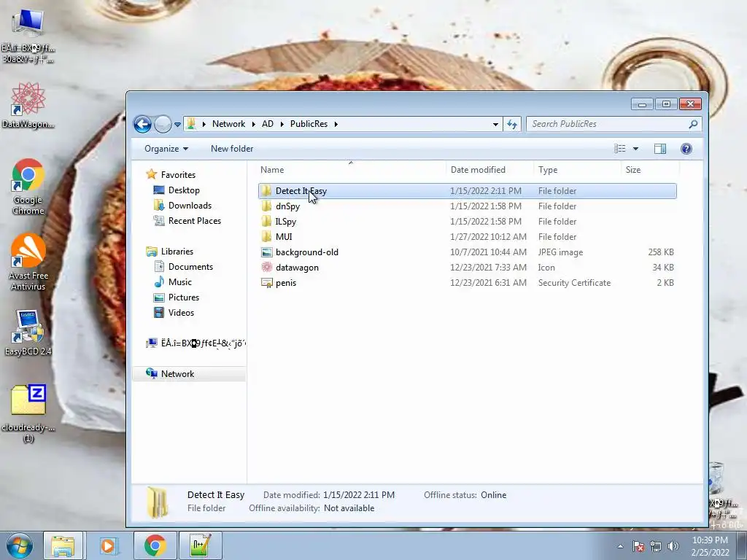Viewport: 747px width, 560px height.
Task: Open Music library
Action: tap(179, 282)
